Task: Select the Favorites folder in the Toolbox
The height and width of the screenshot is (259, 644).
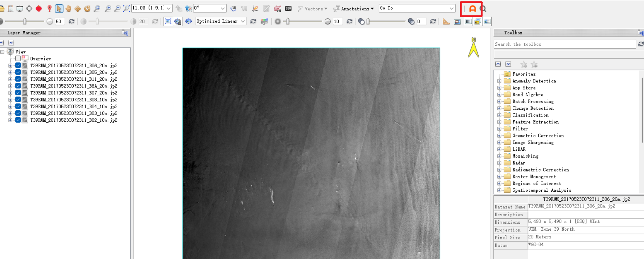Action: coord(524,74)
